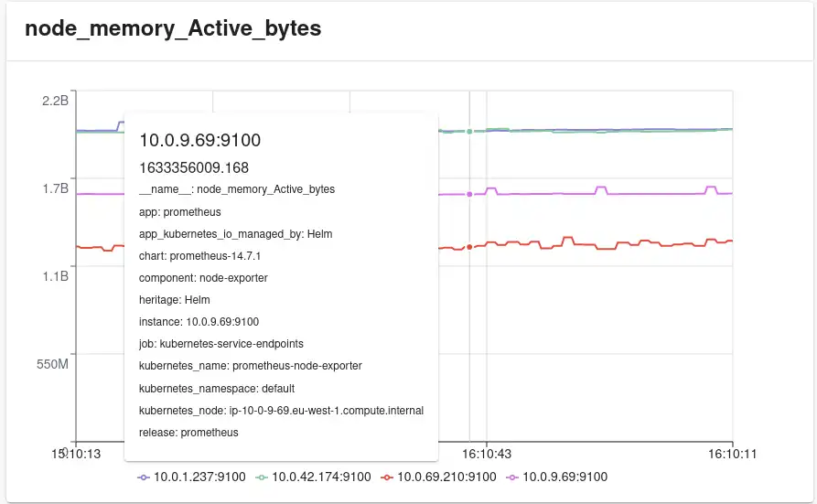Click the blue legend marker for 10.0.1.237:9100
The image size is (817, 504).
[144, 477]
